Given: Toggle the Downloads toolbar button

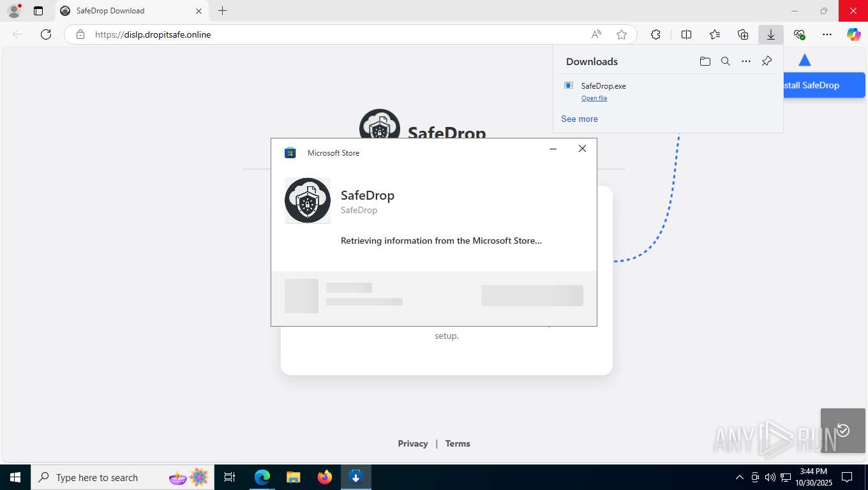Looking at the screenshot, I should [x=771, y=34].
